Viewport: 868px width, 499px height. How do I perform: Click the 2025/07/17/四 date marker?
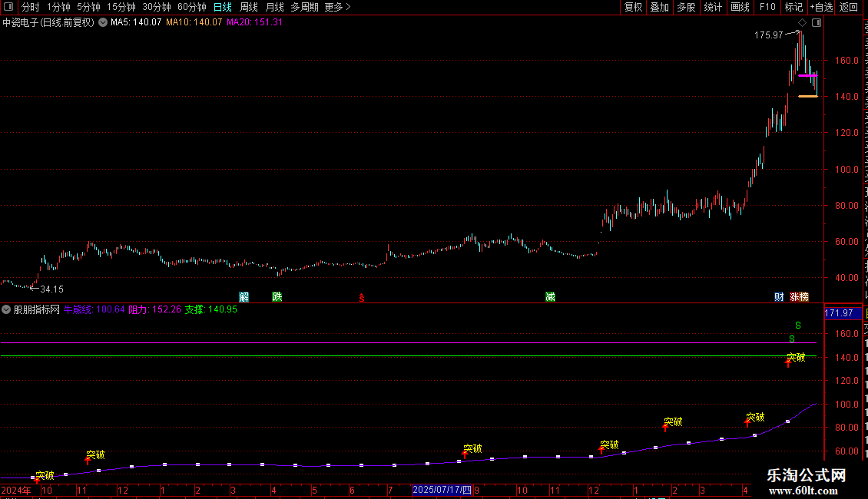[442, 490]
